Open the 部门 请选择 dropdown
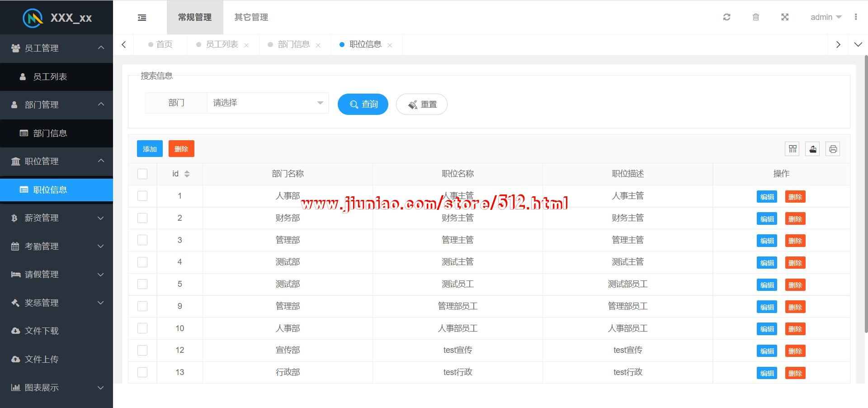The width and height of the screenshot is (868, 408). coord(268,103)
